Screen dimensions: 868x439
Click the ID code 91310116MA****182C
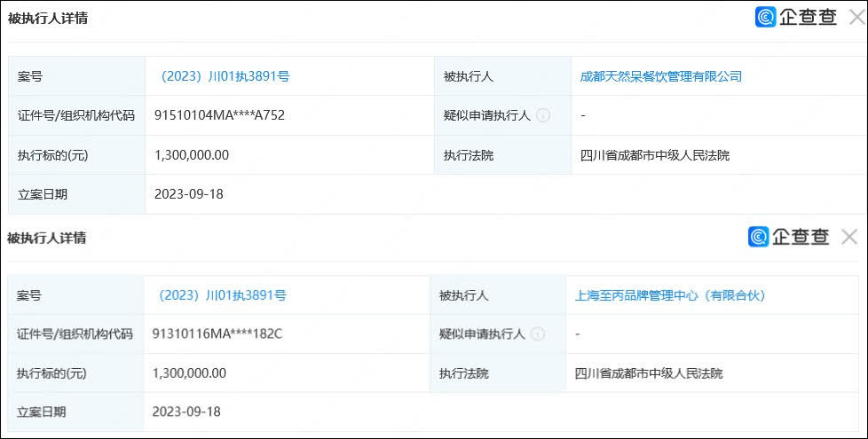tap(217, 334)
